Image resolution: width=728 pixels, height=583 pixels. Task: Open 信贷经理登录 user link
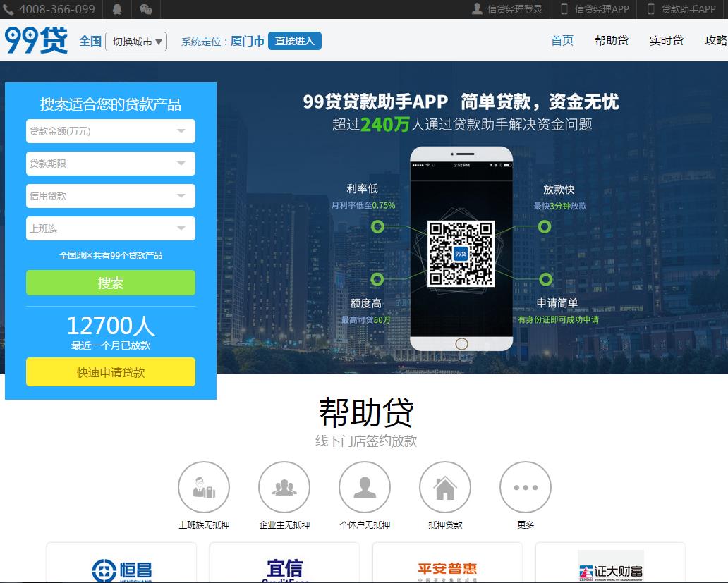507,9
